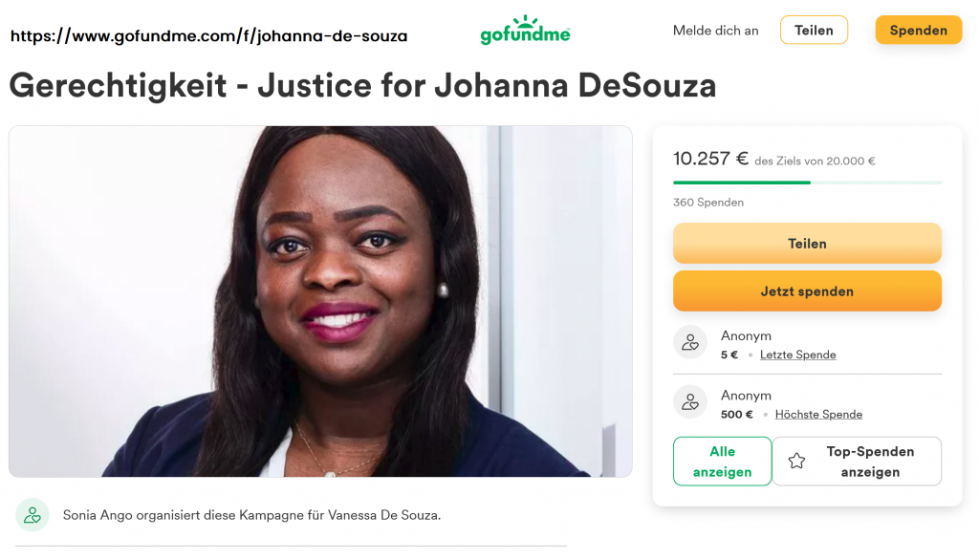
Task: Click the gofundme.com URL text
Action: [x=208, y=36]
